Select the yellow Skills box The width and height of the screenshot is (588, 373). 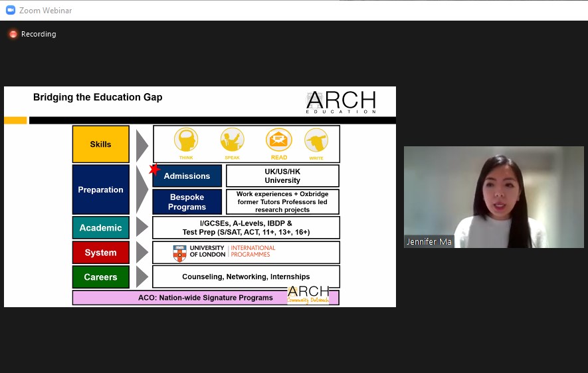(101, 144)
